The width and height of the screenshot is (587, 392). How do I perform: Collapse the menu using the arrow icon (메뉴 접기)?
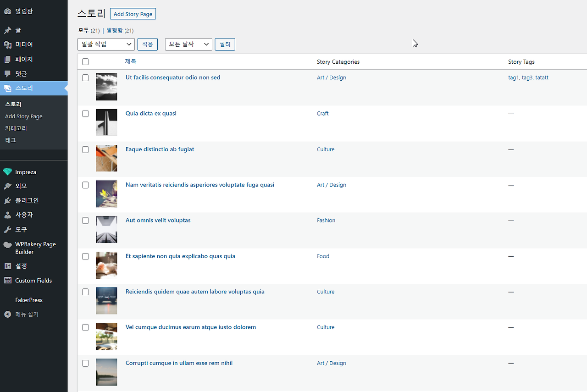click(7, 314)
